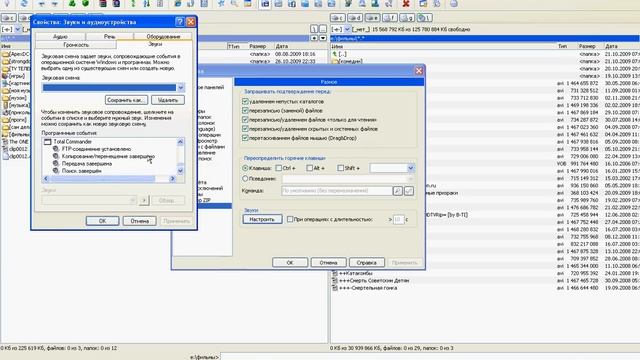Enable При операциях с длительностью checkbox
The image size is (640, 360).
point(290,219)
